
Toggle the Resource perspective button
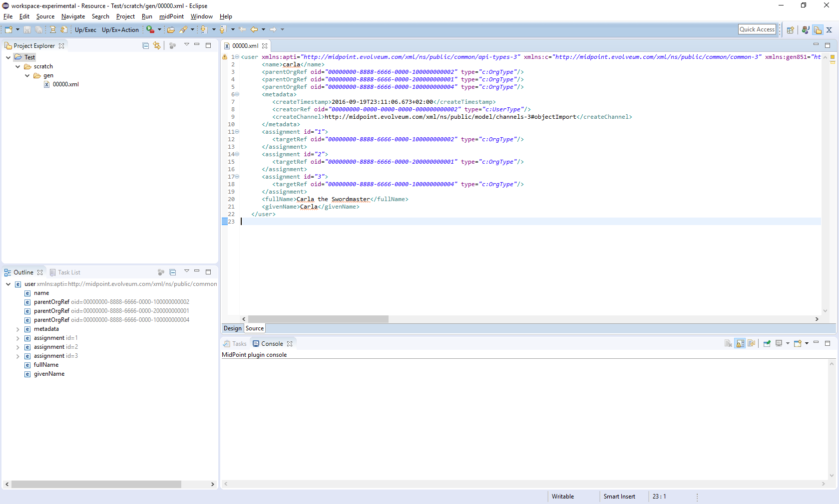pyautogui.click(x=818, y=30)
